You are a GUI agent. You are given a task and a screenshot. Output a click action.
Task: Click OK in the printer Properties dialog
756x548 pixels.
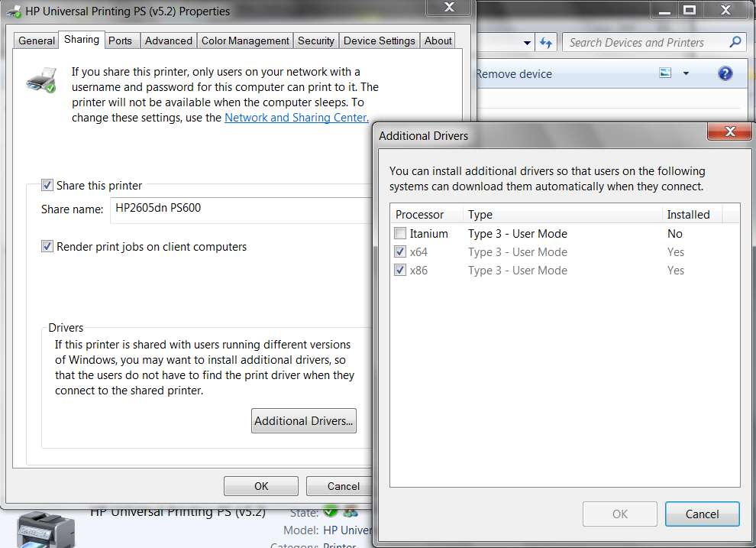[261, 486]
